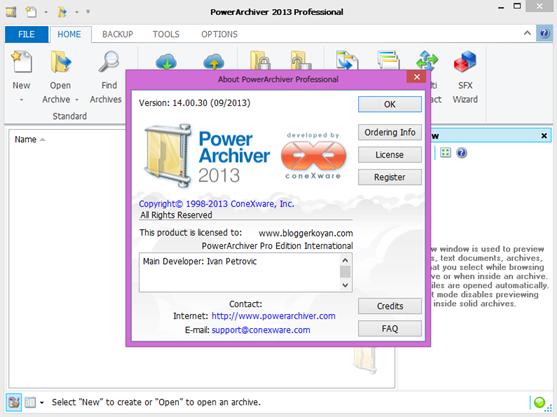Viewport: 557px width, 417px height.
Task: Open the status bar view dropdown arrow
Action: tap(42, 402)
